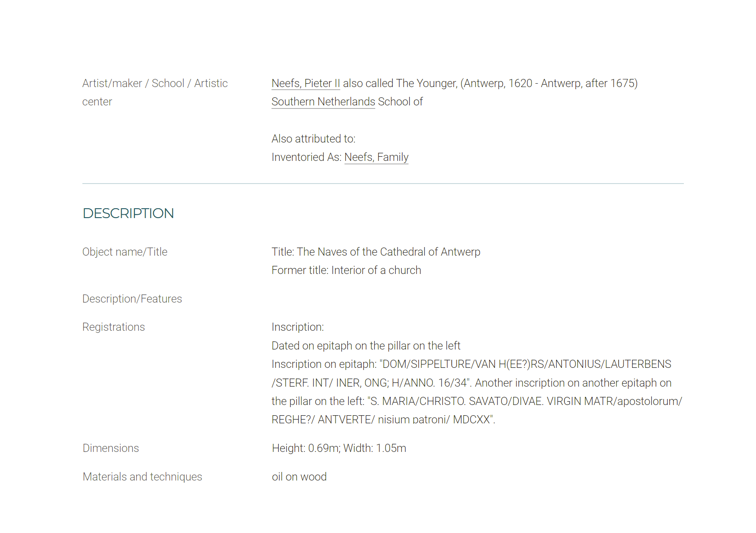
Task: Click the Object name/Title label
Action: point(125,252)
